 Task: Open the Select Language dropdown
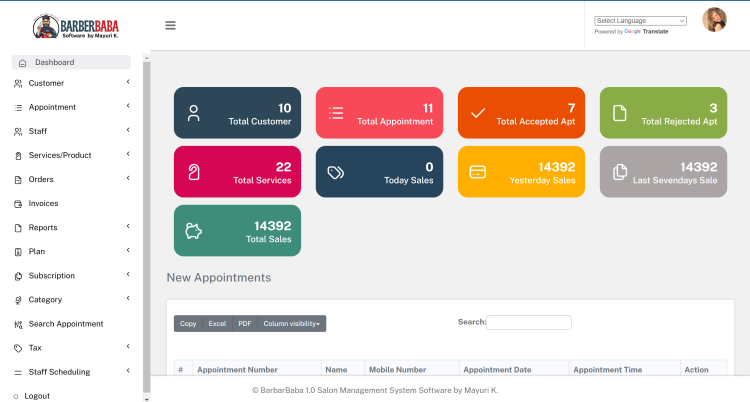[640, 20]
